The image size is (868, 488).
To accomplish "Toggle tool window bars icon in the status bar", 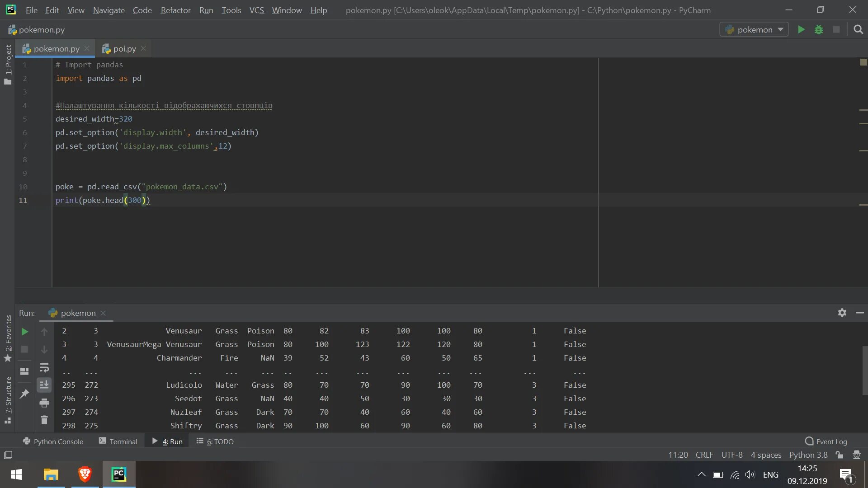I will click(8, 455).
